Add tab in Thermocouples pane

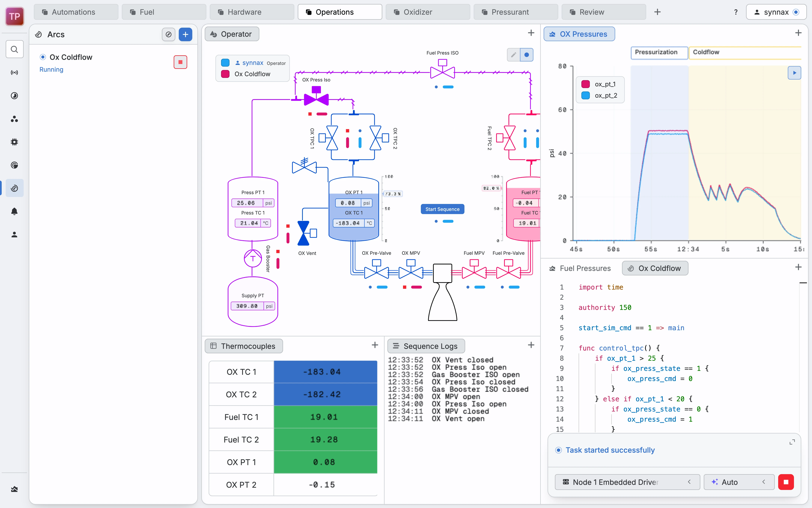(375, 345)
